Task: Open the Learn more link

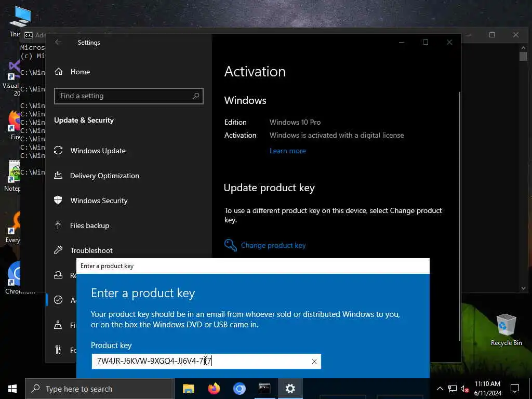Action: [x=288, y=151]
